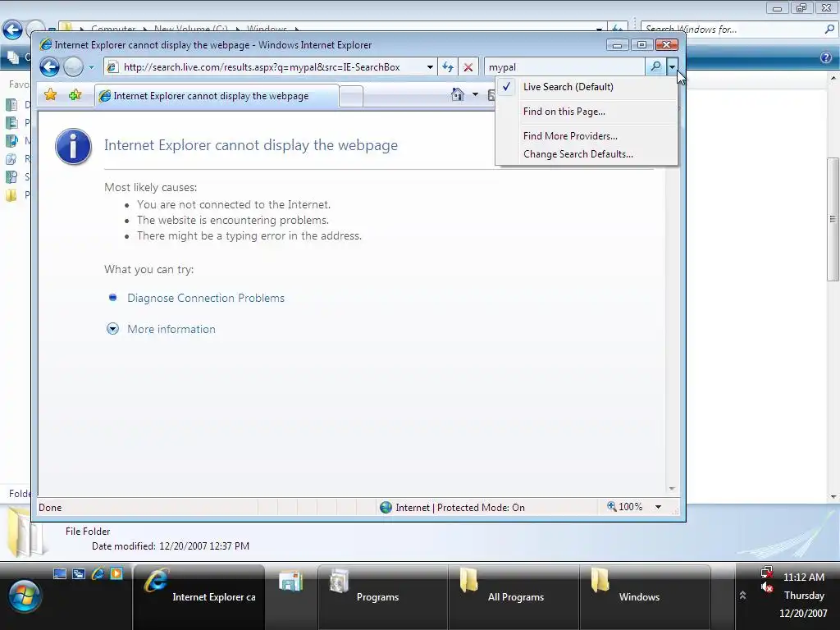
Task: Click IE page icon in address bar
Action: click(112, 67)
